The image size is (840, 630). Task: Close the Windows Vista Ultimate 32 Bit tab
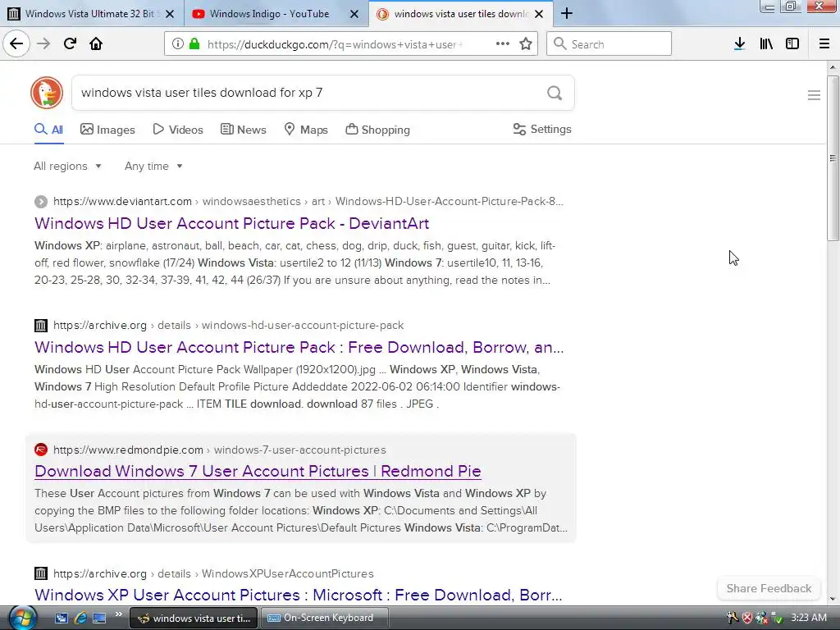pos(170,14)
